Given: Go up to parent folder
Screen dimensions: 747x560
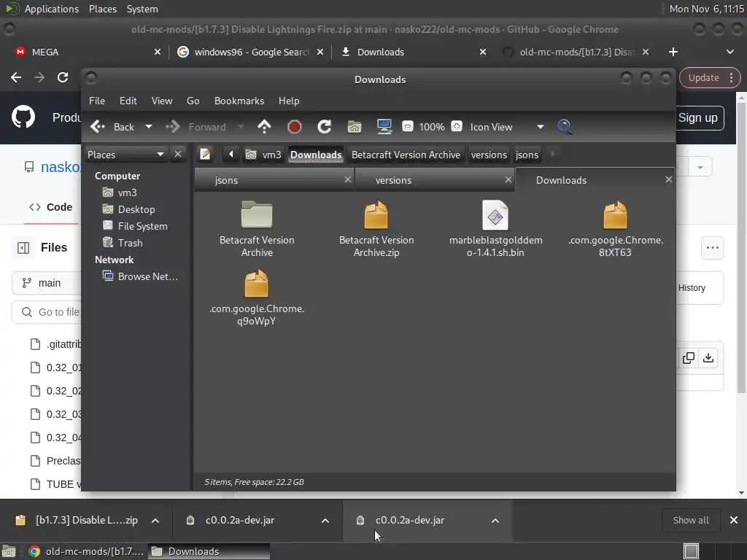Looking at the screenshot, I should click(264, 127).
